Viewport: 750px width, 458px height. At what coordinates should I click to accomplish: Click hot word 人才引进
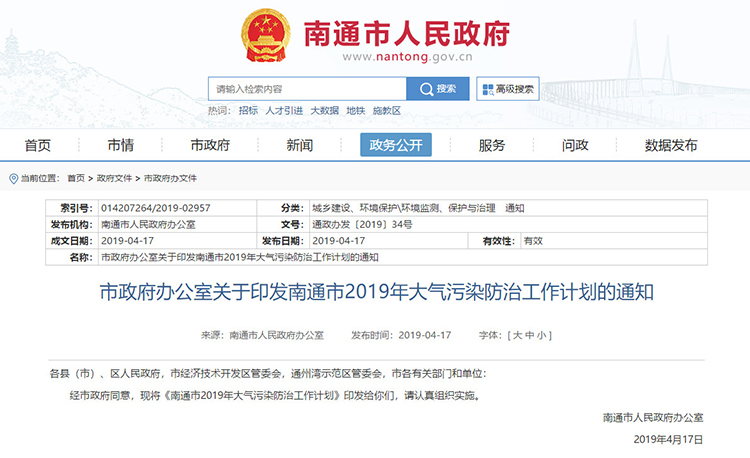point(284,111)
